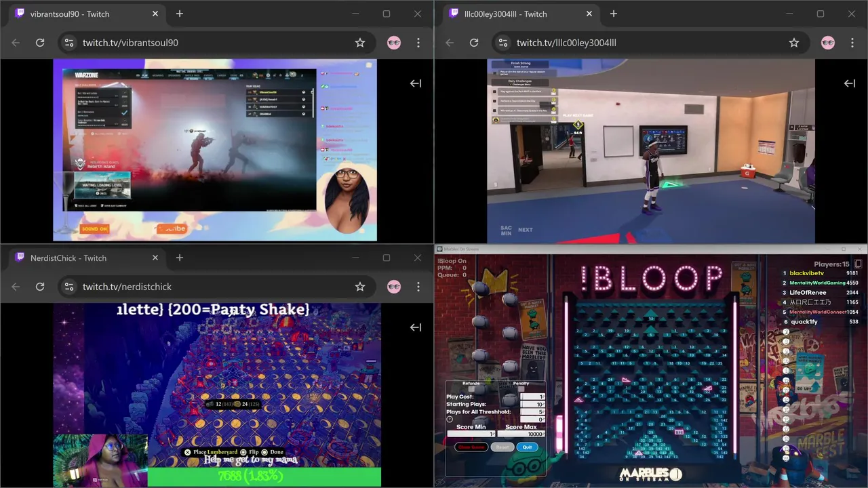Viewport: 868px width, 488px height.
Task: Open Chrome menu in vibrantsoul90 window
Action: pos(418,43)
